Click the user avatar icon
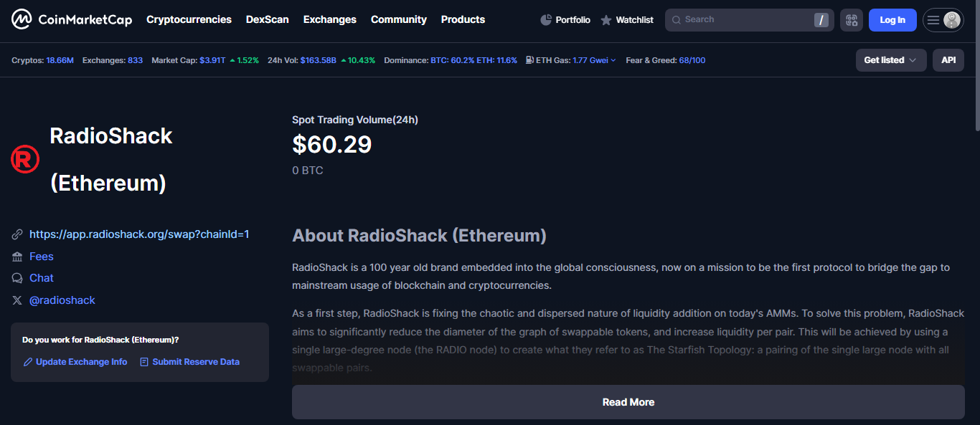Image resolution: width=980 pixels, height=425 pixels. point(952,20)
